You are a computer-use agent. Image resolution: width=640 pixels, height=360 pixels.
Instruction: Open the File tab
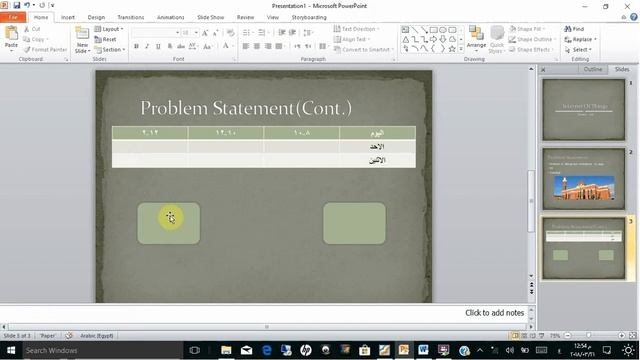pos(13,17)
